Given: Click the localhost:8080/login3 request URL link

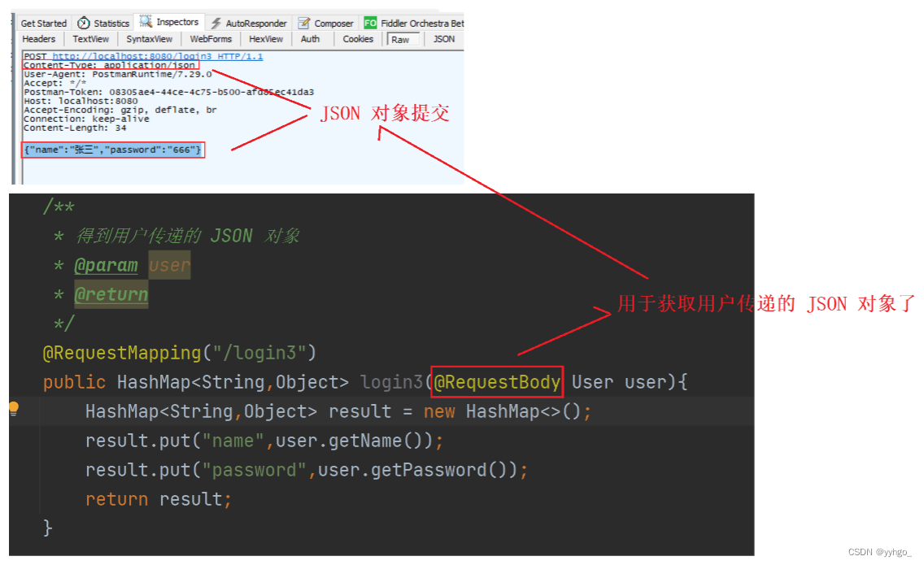Looking at the screenshot, I should (x=157, y=57).
